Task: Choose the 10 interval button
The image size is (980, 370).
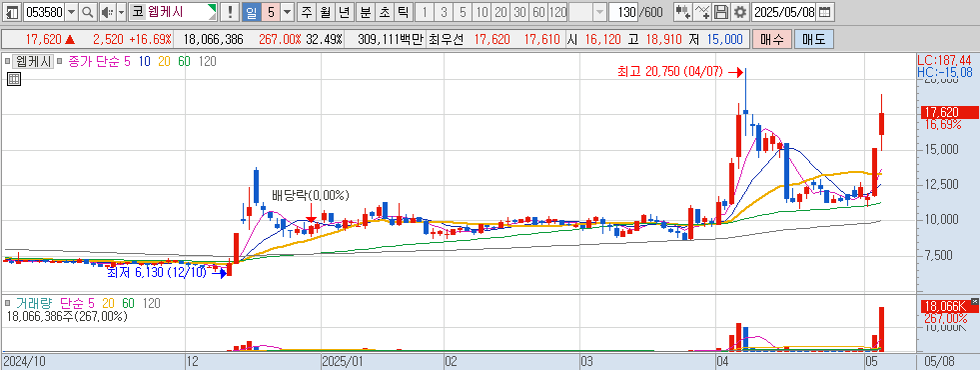Action: [x=482, y=12]
